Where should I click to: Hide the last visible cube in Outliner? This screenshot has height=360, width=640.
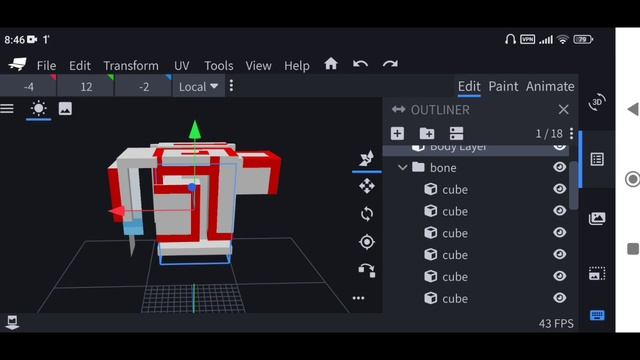[x=559, y=298]
